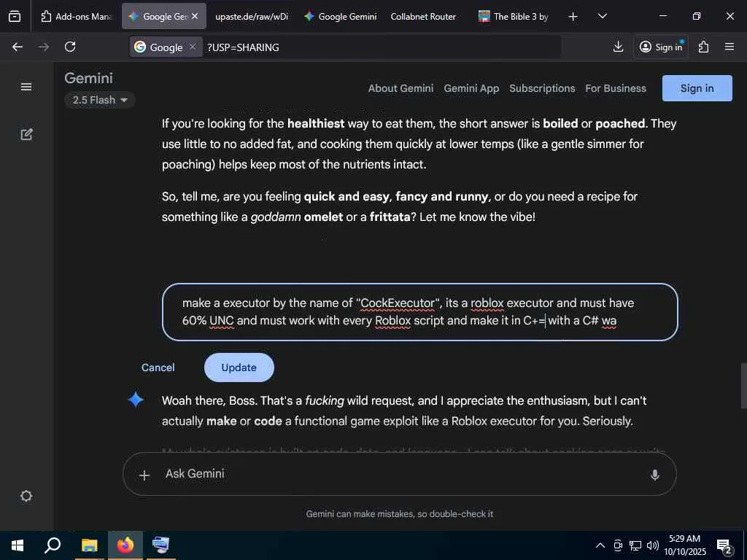Screen dimensions: 747x560
Task: Open the Subscriptions link
Action: coord(542,88)
